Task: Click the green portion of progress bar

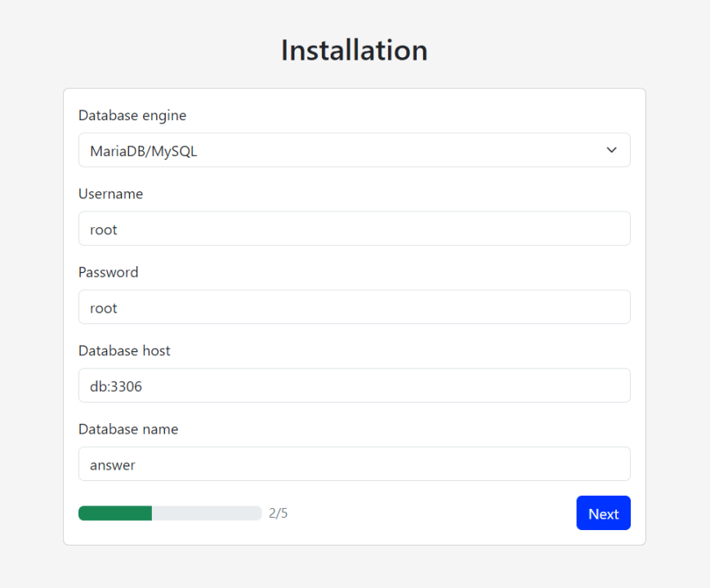Action: point(114,513)
